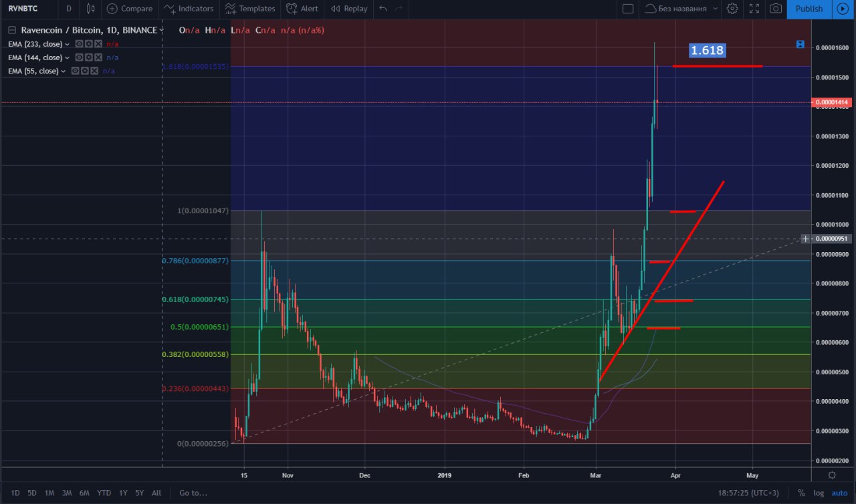Remove the EMA 144 indicator
This screenshot has width=856, height=504.
98,57
